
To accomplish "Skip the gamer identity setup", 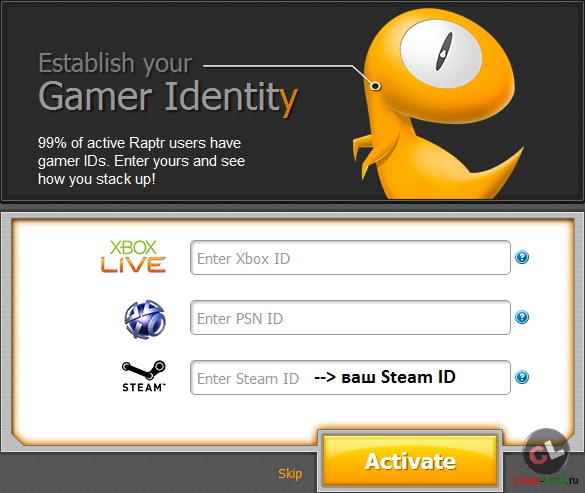I will 290,474.
